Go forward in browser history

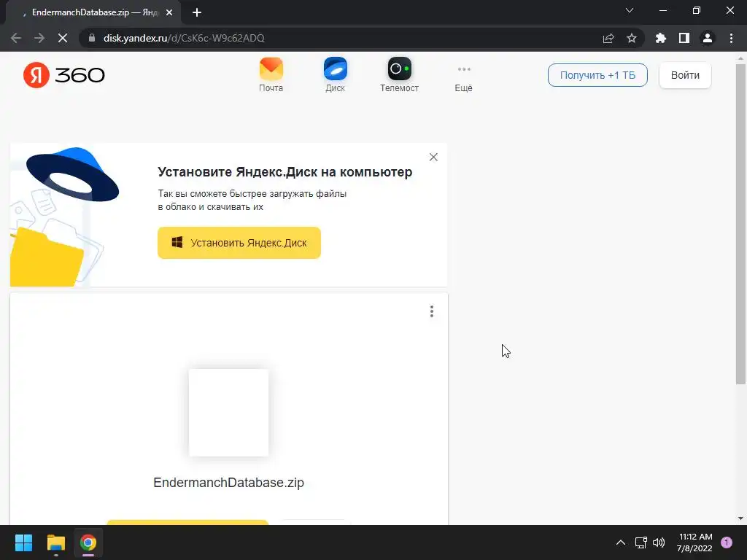click(x=39, y=38)
